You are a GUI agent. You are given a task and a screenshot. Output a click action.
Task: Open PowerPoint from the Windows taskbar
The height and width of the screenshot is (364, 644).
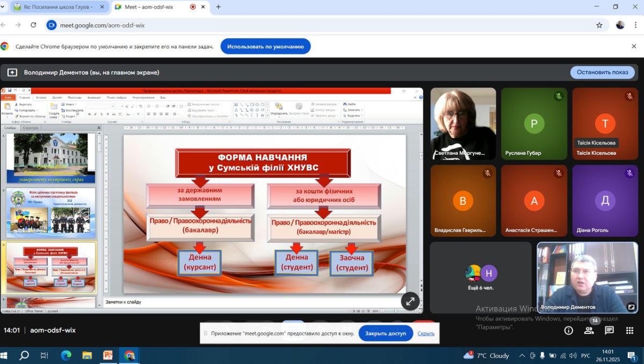(x=108, y=355)
